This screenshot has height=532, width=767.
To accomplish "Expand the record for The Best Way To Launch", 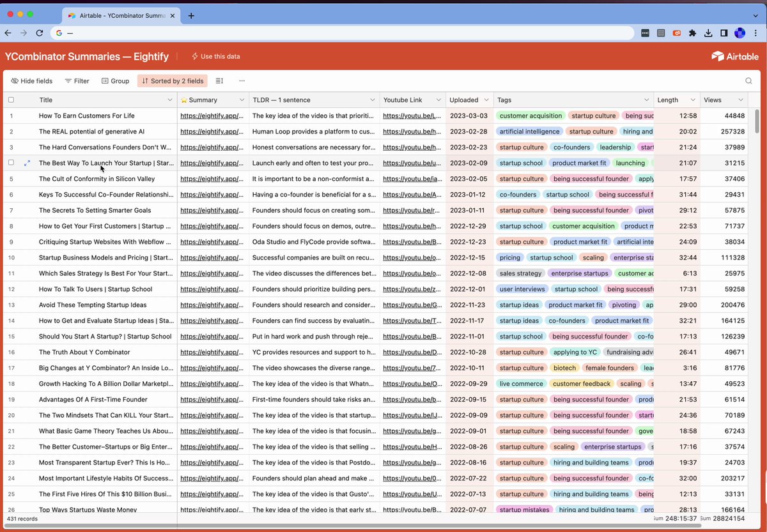I will click(x=26, y=163).
